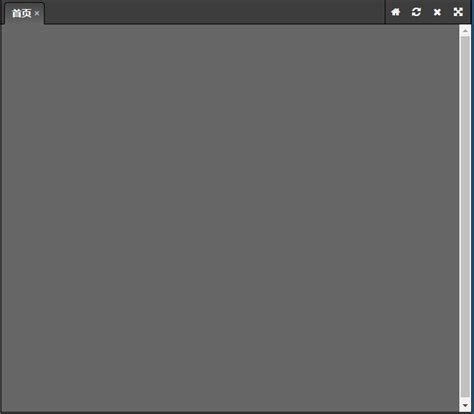Click the light gray scrollbar track
Screen dimensions: 474x414
click(x=465, y=217)
